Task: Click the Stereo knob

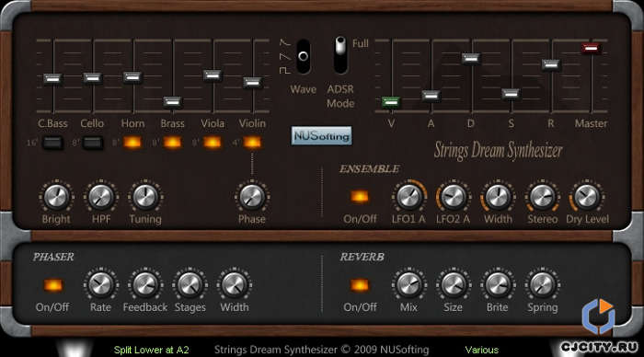Action: (543, 197)
